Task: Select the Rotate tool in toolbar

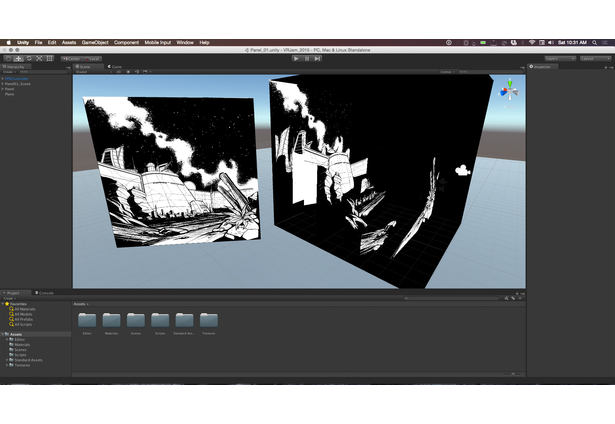Action: 29,58
